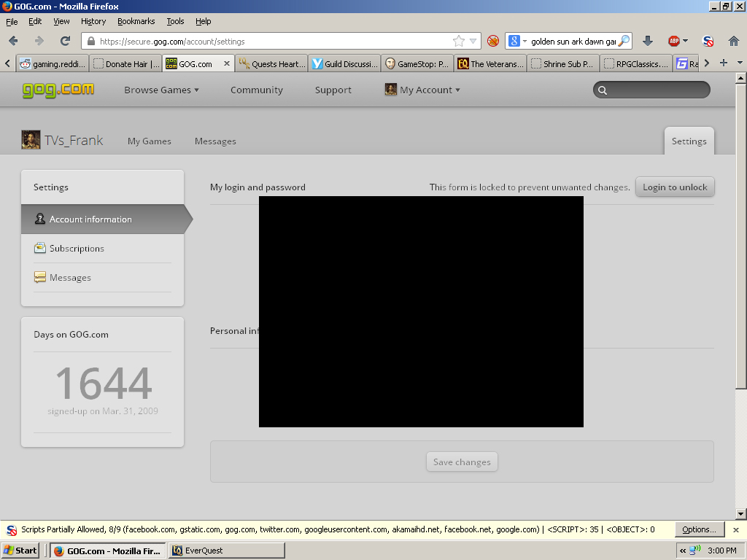The width and height of the screenshot is (747, 560).
Task: Open the History menu
Action: pyautogui.click(x=93, y=21)
